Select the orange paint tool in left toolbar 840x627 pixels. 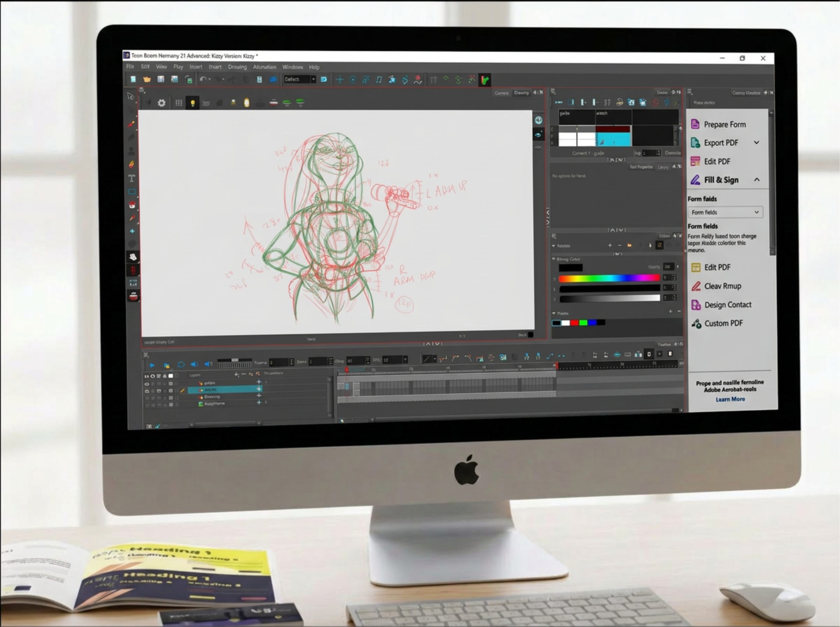click(132, 164)
